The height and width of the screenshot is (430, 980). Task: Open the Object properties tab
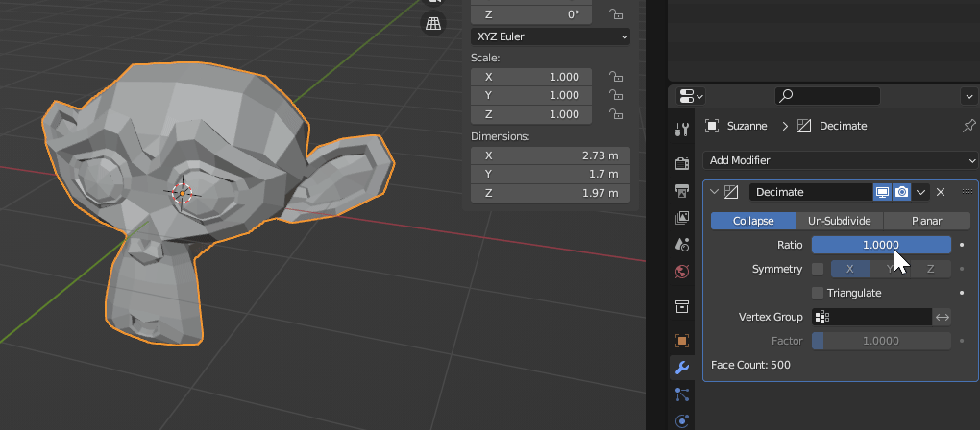tap(682, 340)
